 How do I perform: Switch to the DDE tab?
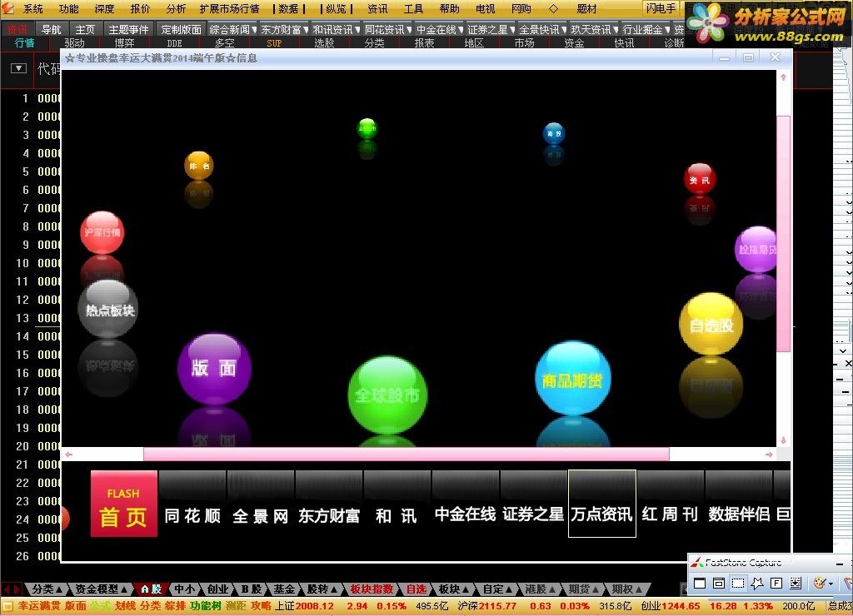(x=175, y=43)
